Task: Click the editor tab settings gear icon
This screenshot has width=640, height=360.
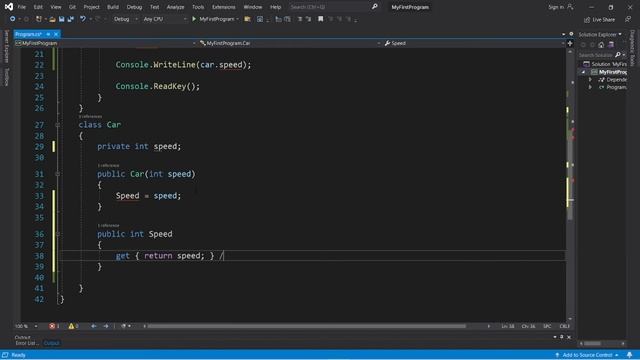Action: pyautogui.click(x=571, y=34)
